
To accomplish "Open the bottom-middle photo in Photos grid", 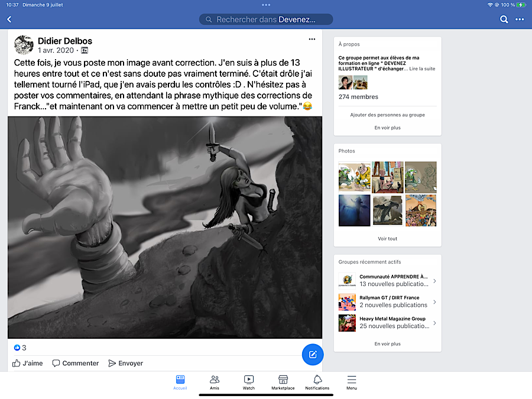I will pyautogui.click(x=387, y=210).
